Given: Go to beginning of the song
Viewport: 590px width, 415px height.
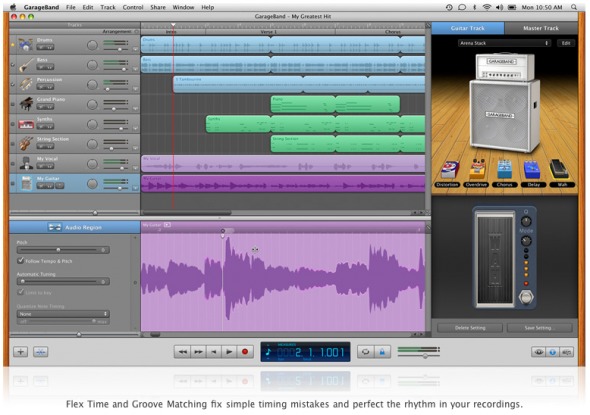Looking at the screenshot, I should 214,352.
